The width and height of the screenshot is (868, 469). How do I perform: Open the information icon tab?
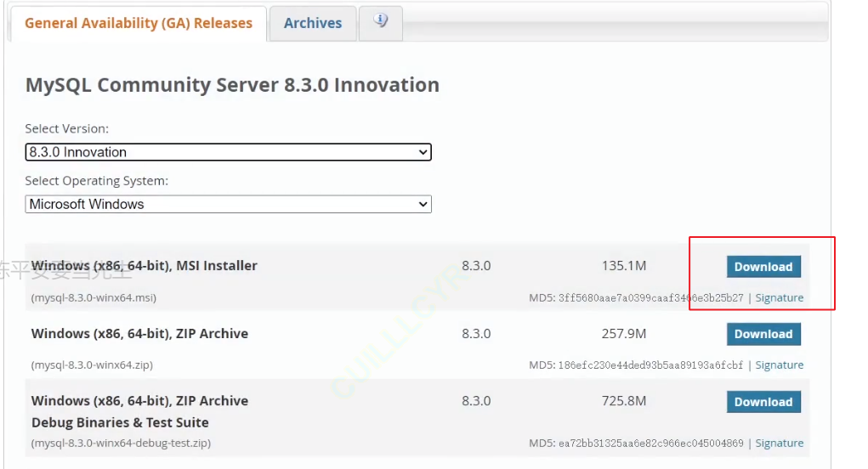click(x=380, y=23)
